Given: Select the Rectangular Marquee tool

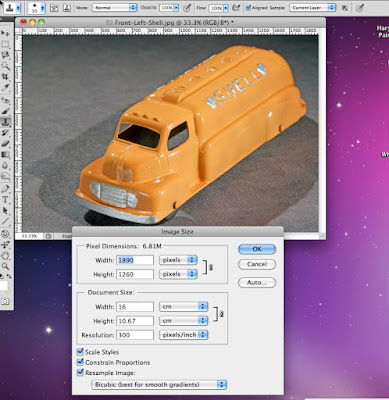Looking at the screenshot, I should pyautogui.click(x=5, y=44).
